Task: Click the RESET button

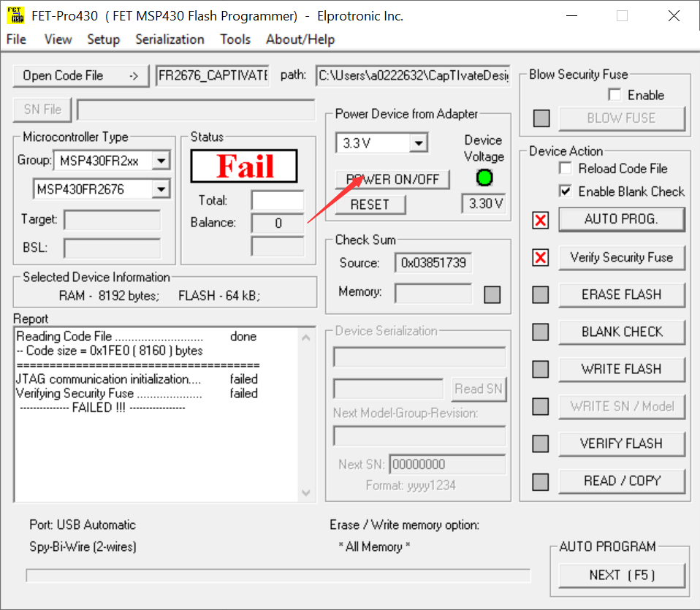Action: [x=370, y=205]
